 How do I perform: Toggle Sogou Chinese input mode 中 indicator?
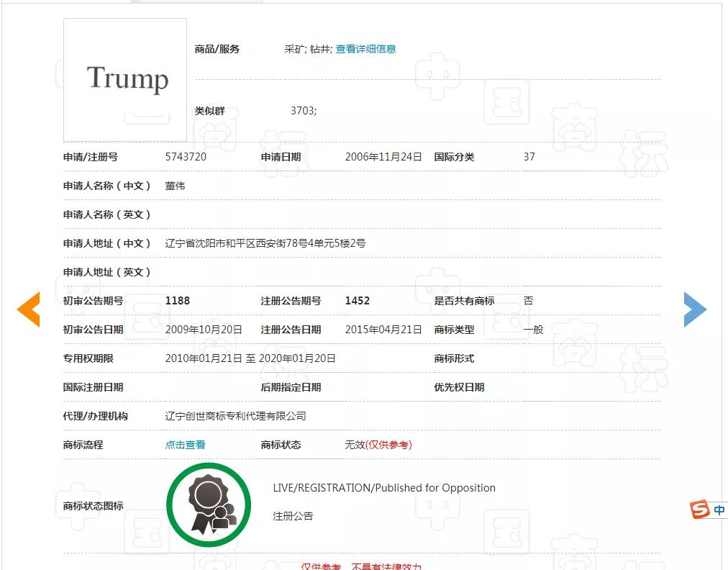[719, 510]
